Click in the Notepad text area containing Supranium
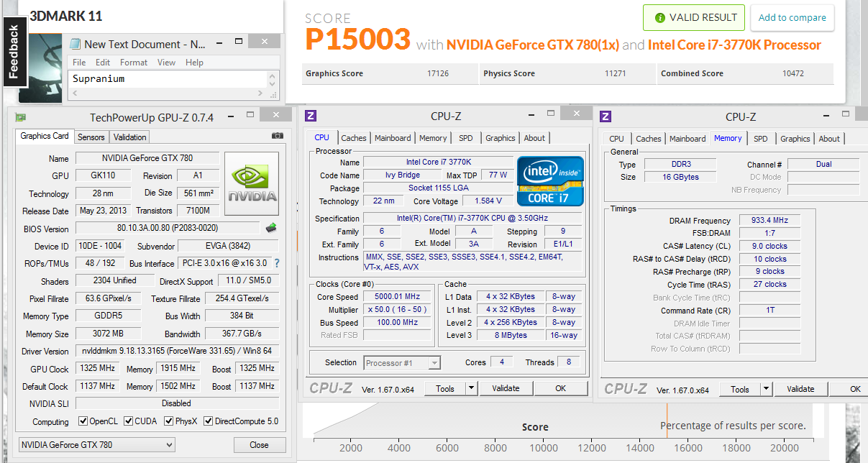The height and width of the screenshot is (463, 868). (168, 79)
